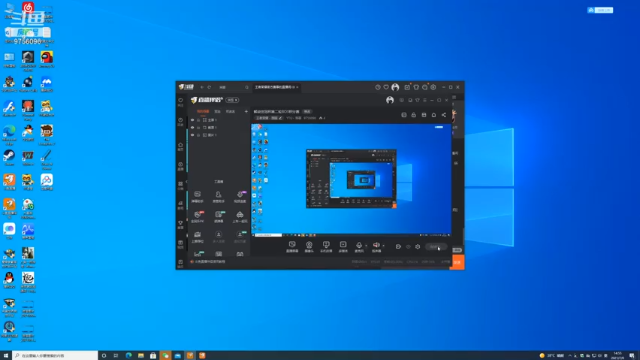
Task: Click home icon in assistant left sidebar
Action: pos(180,146)
